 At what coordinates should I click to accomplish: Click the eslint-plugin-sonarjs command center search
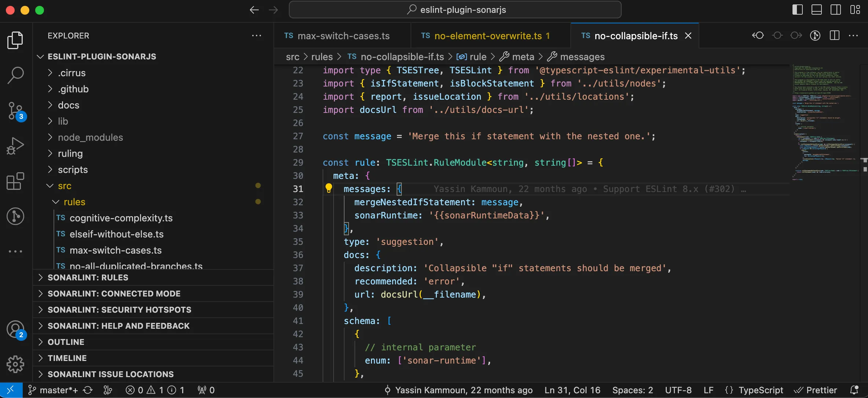coord(455,10)
